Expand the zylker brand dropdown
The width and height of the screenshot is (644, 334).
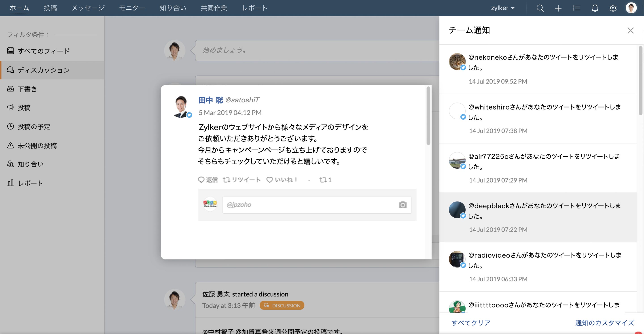[x=503, y=8]
